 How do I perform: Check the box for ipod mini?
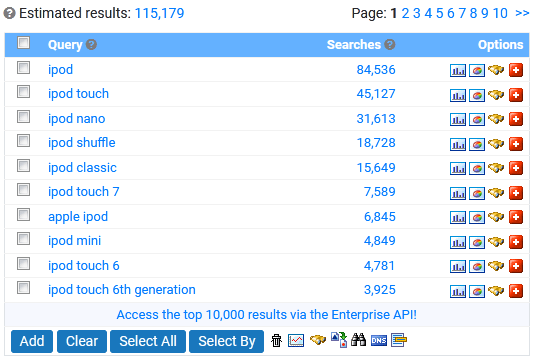pos(23,239)
